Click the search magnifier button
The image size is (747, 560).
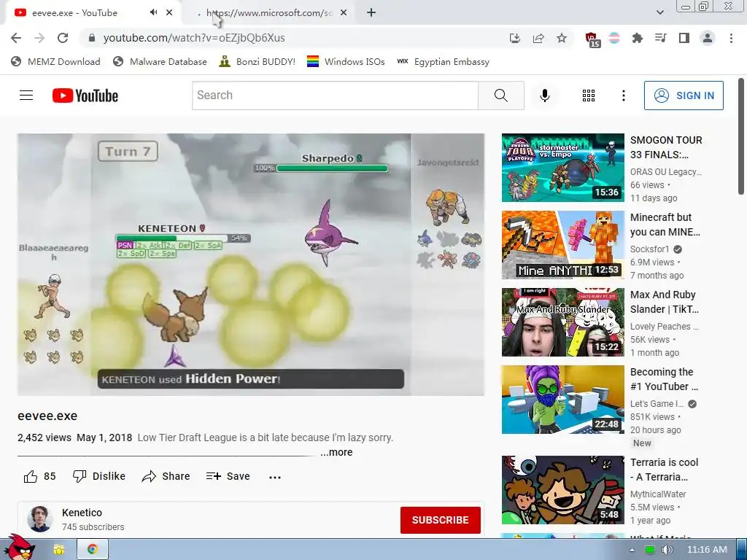tap(501, 96)
